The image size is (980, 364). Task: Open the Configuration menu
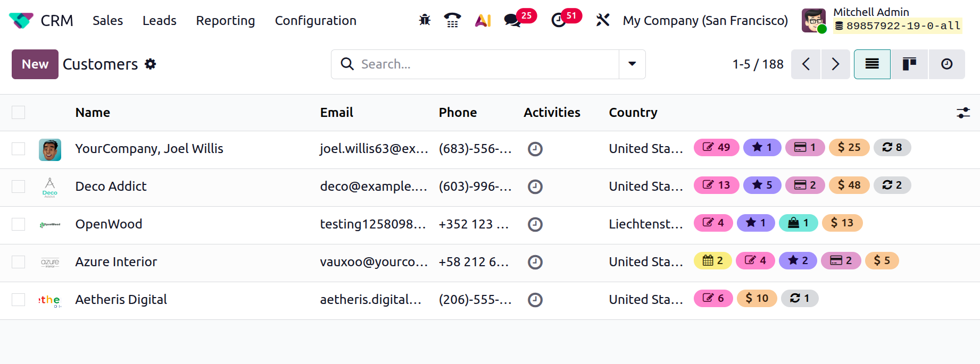(315, 21)
